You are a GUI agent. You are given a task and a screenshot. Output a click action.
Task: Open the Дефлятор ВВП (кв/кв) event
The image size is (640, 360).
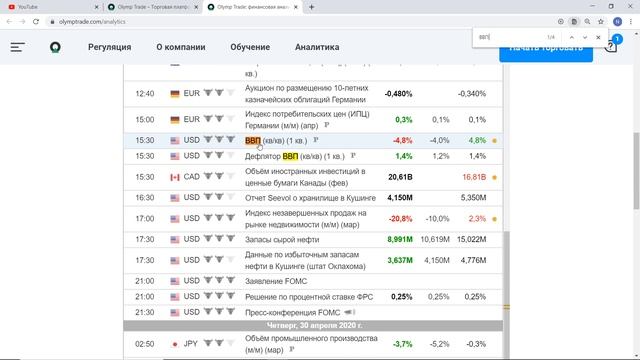[295, 156]
